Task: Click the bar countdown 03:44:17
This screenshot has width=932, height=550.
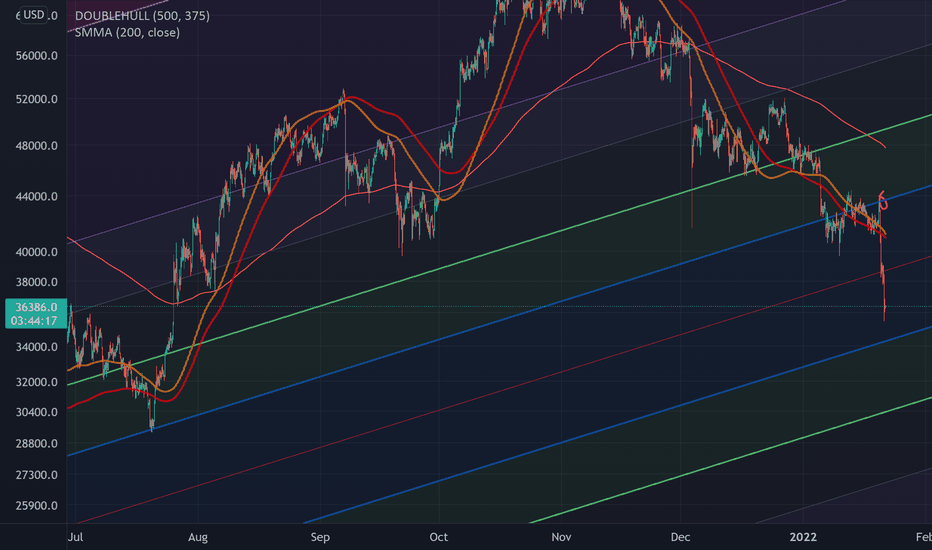Action: [x=34, y=321]
